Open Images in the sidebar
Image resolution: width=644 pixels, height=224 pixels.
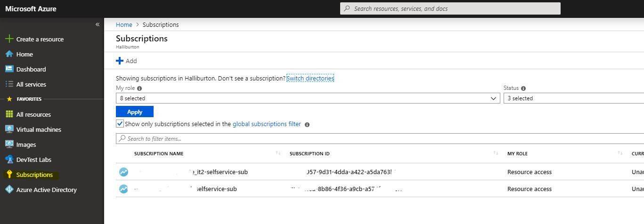26,144
